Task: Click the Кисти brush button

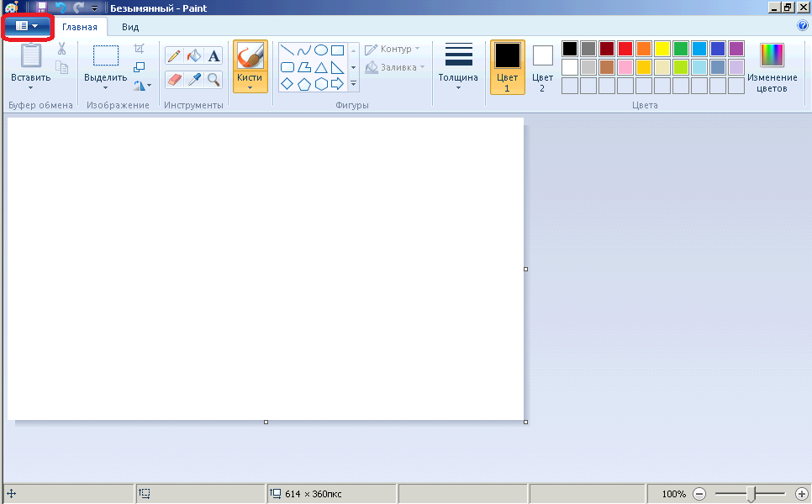Action: click(250, 56)
